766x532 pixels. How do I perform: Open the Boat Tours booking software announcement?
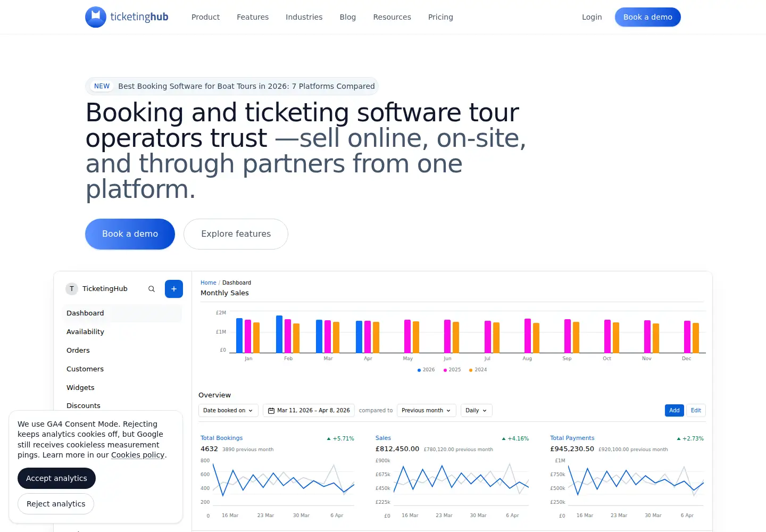pyautogui.click(x=232, y=86)
